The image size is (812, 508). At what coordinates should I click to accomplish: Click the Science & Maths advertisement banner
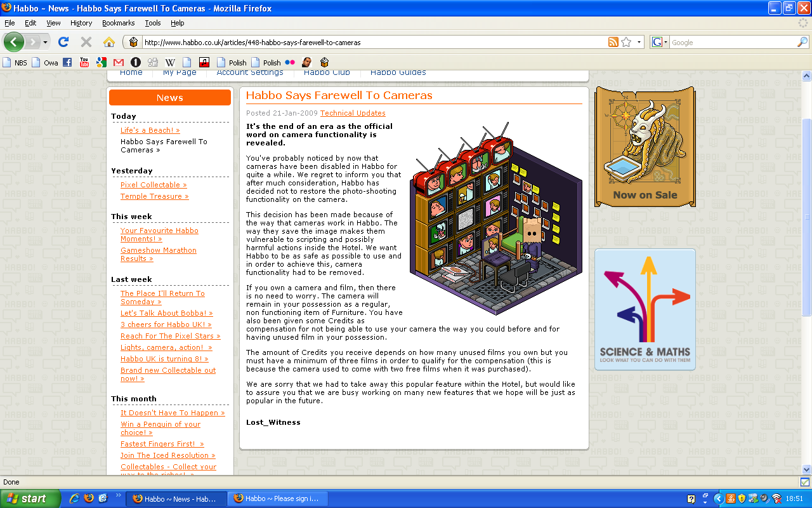[645, 309]
